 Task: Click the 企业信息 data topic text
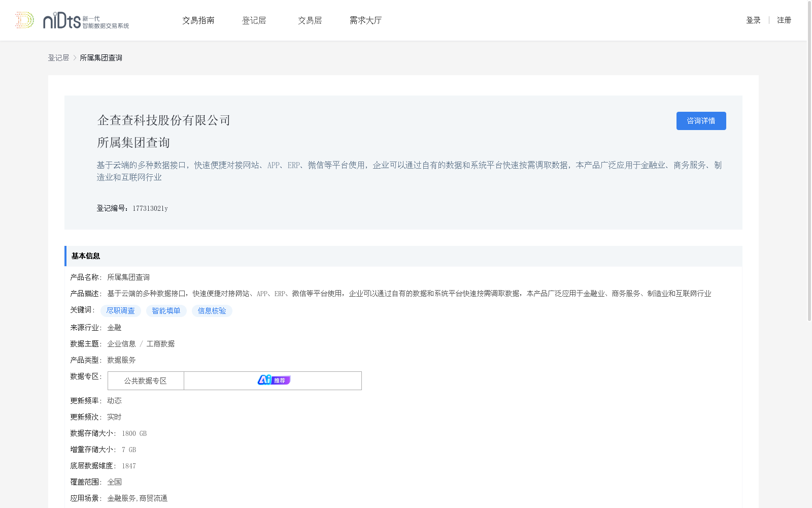click(121, 344)
